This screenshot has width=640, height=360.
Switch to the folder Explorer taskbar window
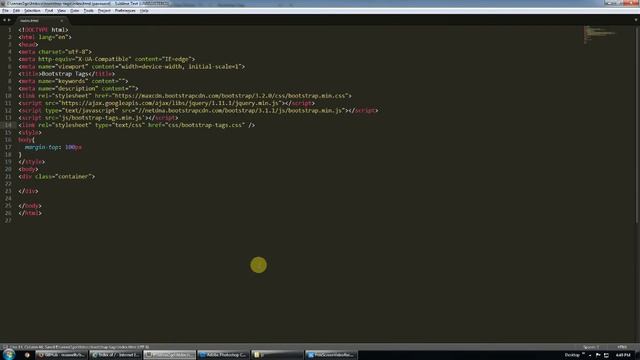tap(277, 355)
